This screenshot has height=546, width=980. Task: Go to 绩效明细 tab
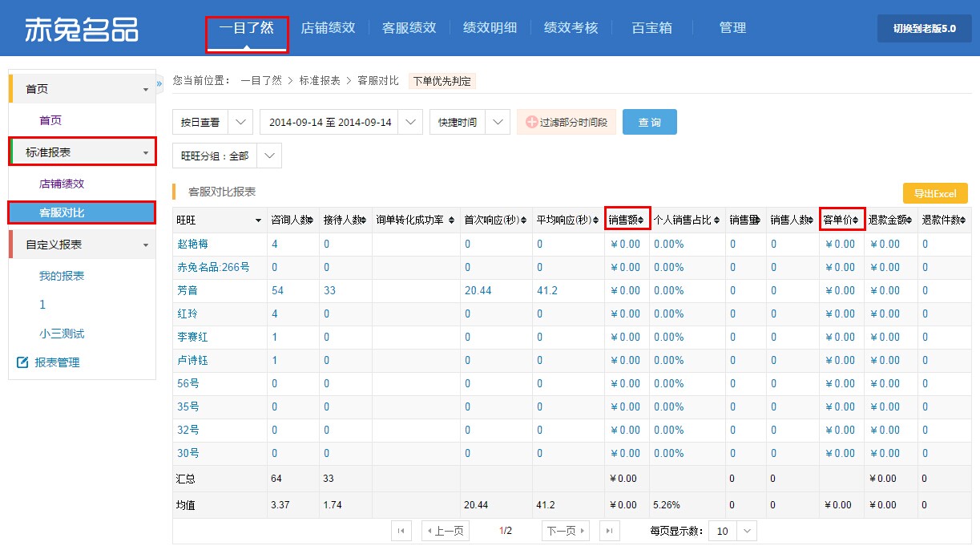tap(490, 28)
